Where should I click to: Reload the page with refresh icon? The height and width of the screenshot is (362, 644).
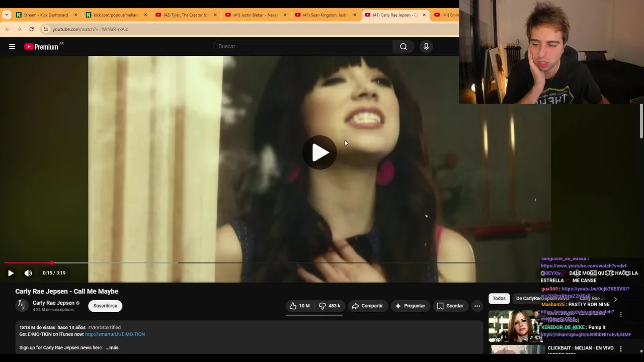click(32, 29)
